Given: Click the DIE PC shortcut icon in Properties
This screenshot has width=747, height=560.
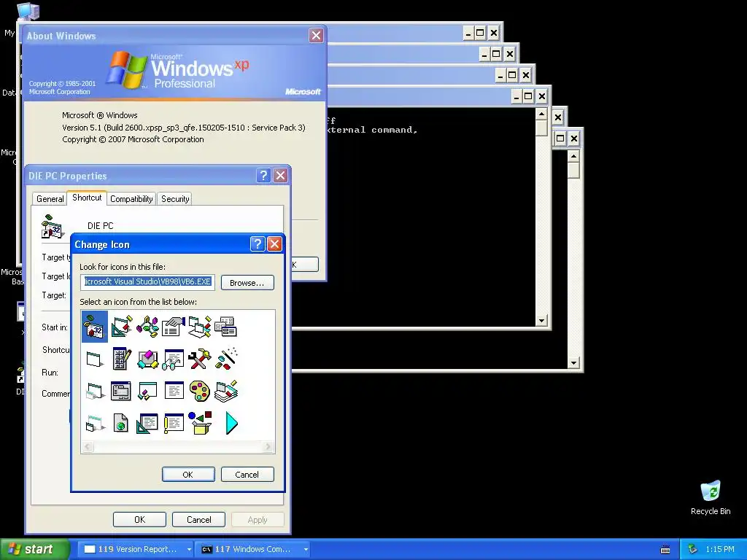Looking at the screenshot, I should 53,226.
